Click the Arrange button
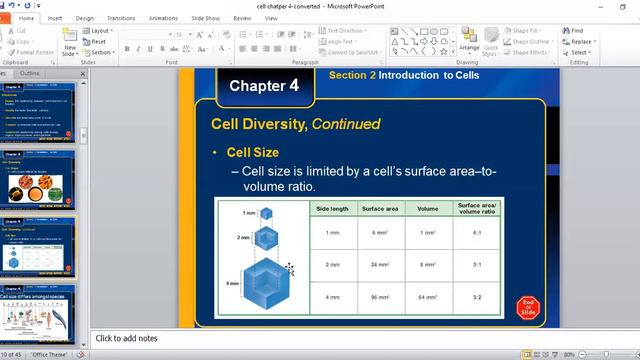This screenshot has width=640, height=360. point(469,41)
